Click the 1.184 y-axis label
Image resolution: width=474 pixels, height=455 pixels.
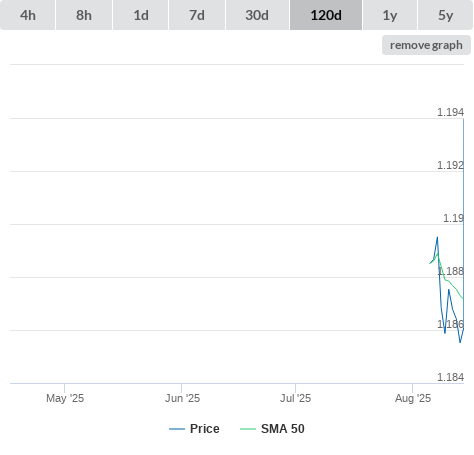[450, 377]
